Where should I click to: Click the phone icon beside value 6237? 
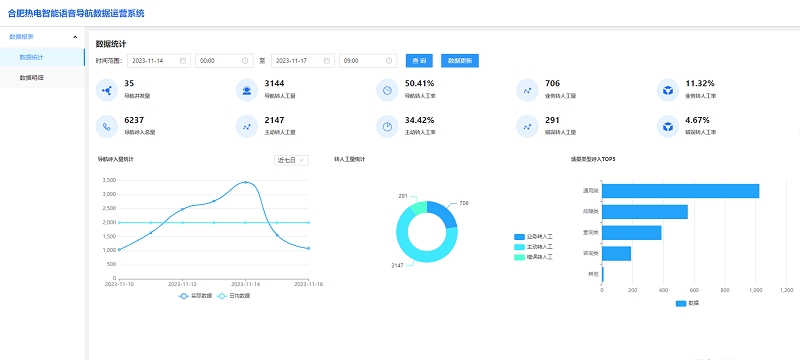click(107, 127)
